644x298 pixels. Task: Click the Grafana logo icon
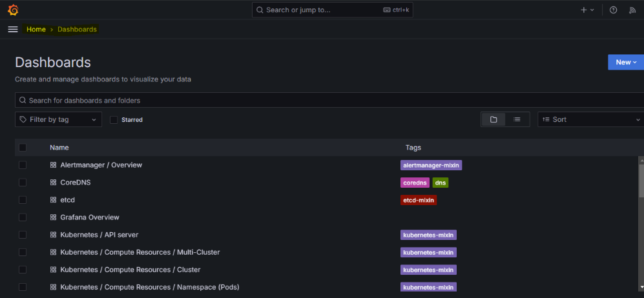pos(13,10)
